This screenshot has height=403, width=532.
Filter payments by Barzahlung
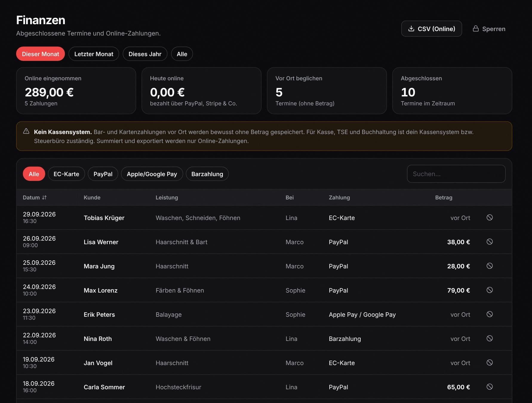pos(207,174)
